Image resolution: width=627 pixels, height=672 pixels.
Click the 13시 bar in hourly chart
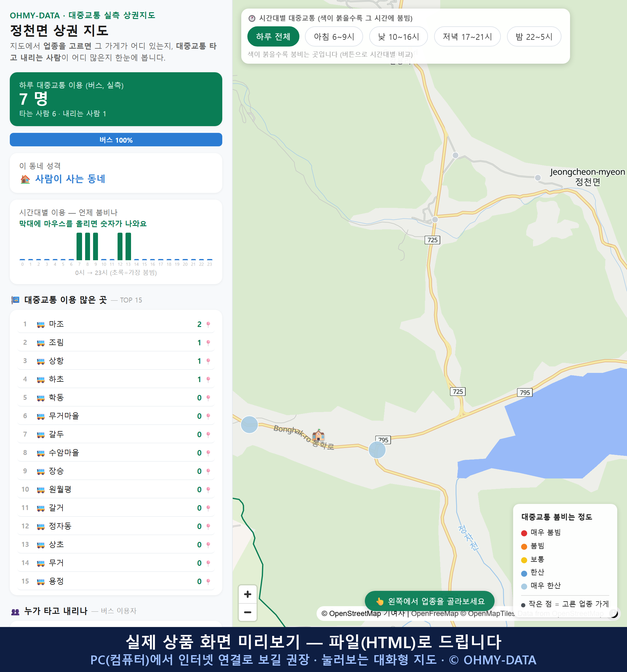click(128, 246)
